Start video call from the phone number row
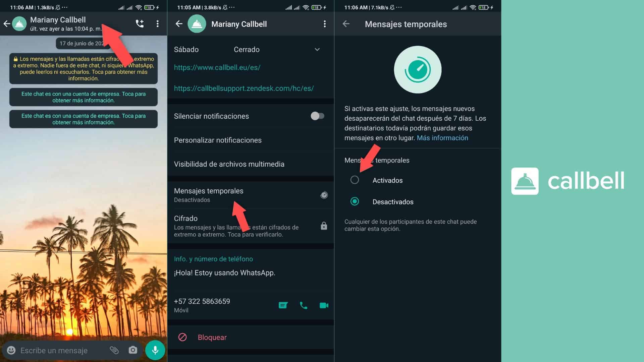Screen dimensions: 644x362 tap(324, 305)
